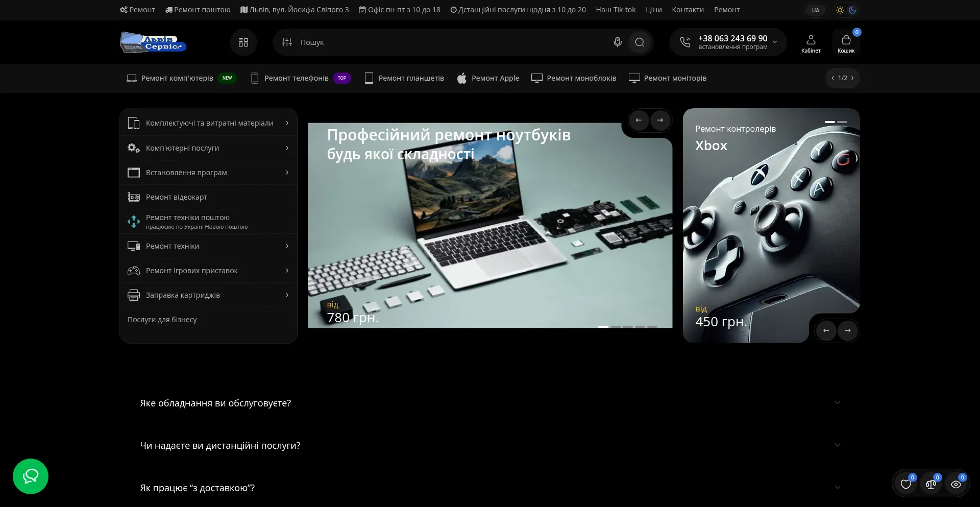Expand the "Як працює з доставкою?" question
Viewport: 980px width, 507px height.
(490, 488)
